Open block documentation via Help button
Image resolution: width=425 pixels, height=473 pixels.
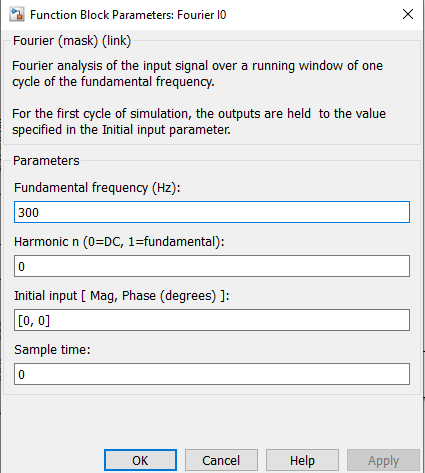coord(302,460)
